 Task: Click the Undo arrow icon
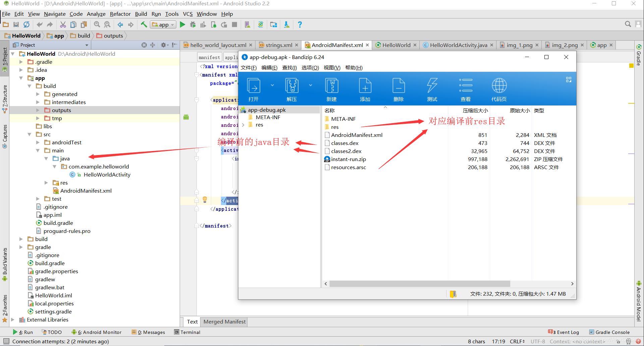tap(40, 24)
